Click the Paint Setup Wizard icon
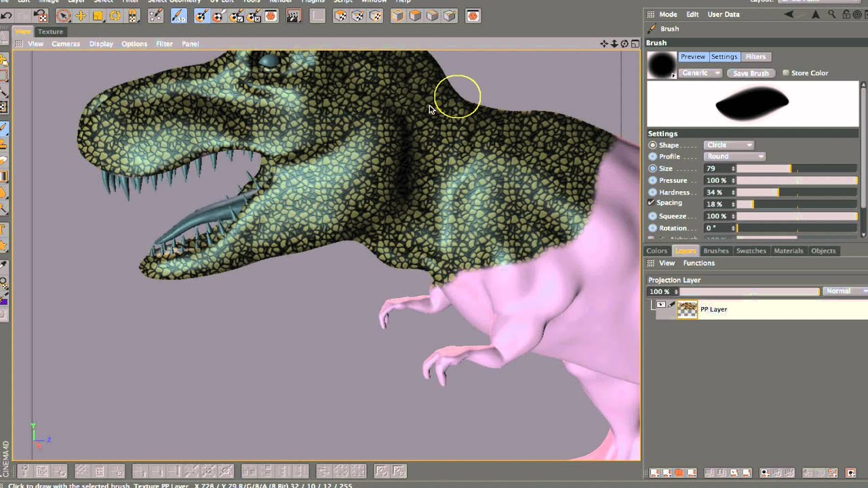This screenshot has height=488, width=868. click(x=155, y=16)
